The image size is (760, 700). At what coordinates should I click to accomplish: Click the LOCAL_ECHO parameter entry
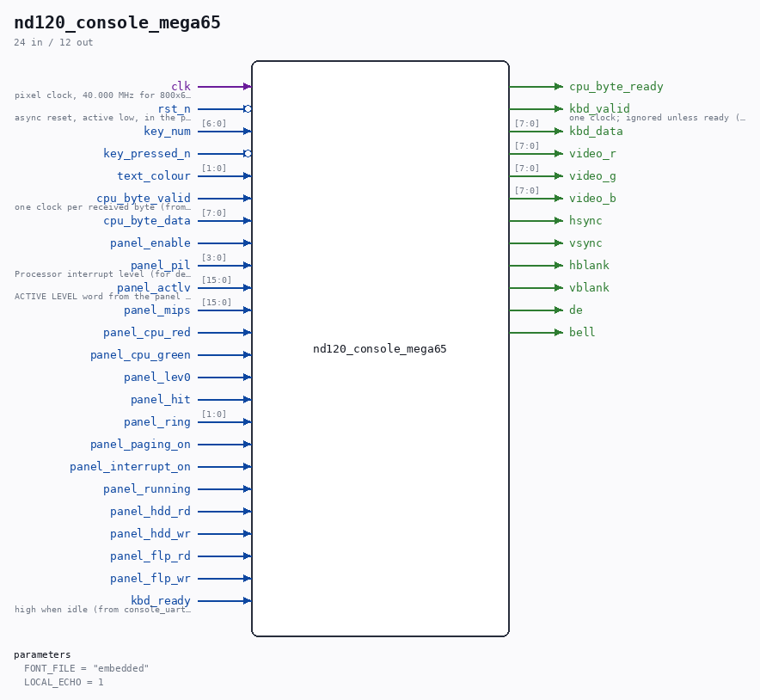(x=64, y=682)
